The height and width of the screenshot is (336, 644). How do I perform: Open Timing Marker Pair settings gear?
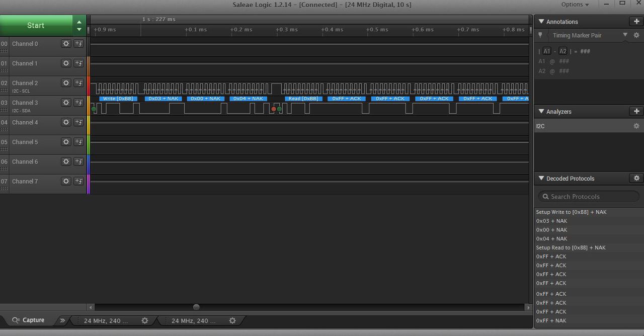click(636, 35)
